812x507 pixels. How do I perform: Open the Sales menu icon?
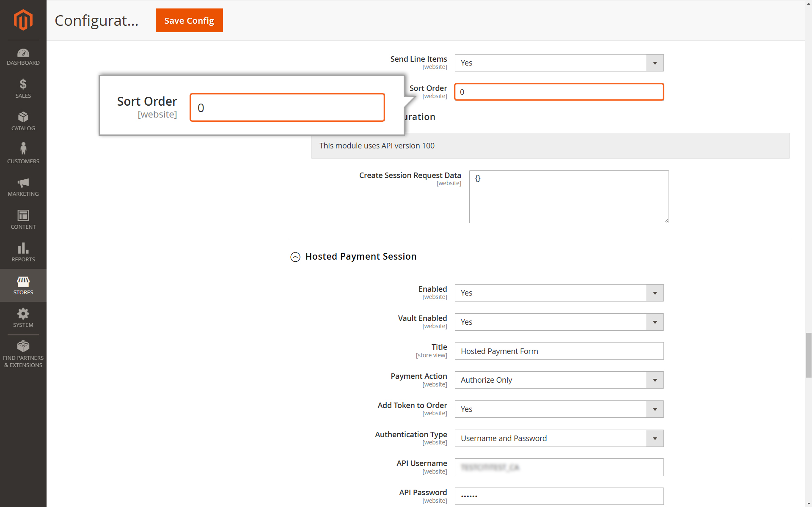click(x=23, y=89)
